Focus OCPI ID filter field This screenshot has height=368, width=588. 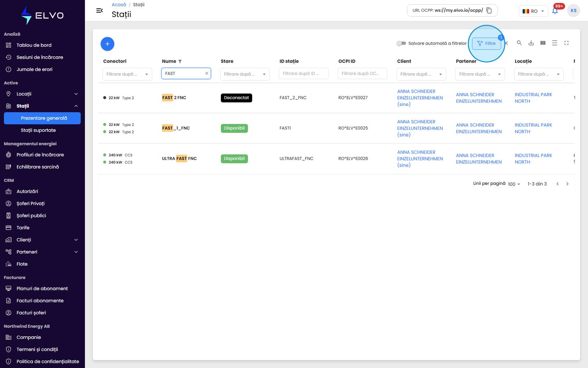362,74
